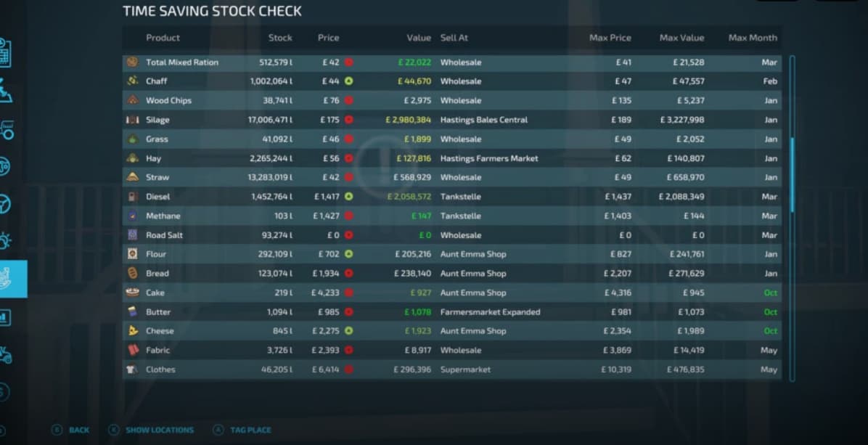Screen dimensions: 868x445
Task: Open the calendar page in sidebar
Action: (4, 53)
